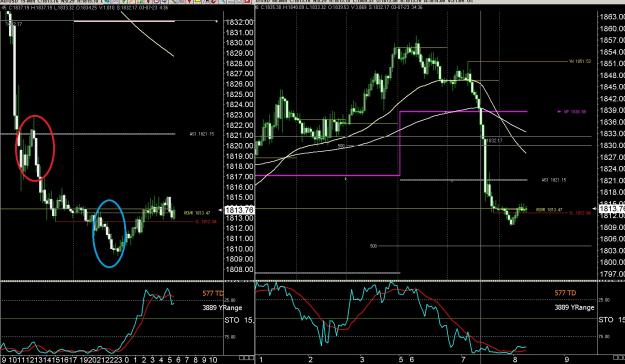Click the 1832.17 price label beside the drop candle
Viewport: 625px width, 364px height.
494,141
